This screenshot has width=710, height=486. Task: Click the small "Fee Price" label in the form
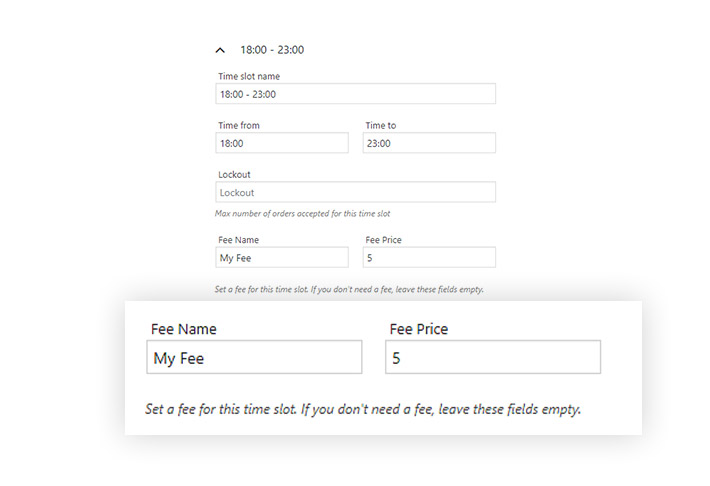(384, 240)
